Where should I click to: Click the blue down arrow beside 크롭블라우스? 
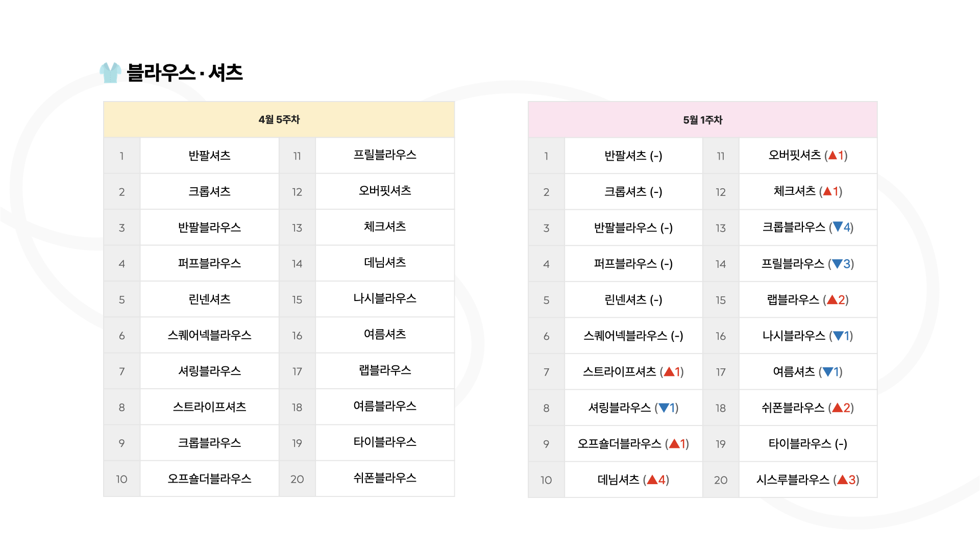pyautogui.click(x=838, y=227)
